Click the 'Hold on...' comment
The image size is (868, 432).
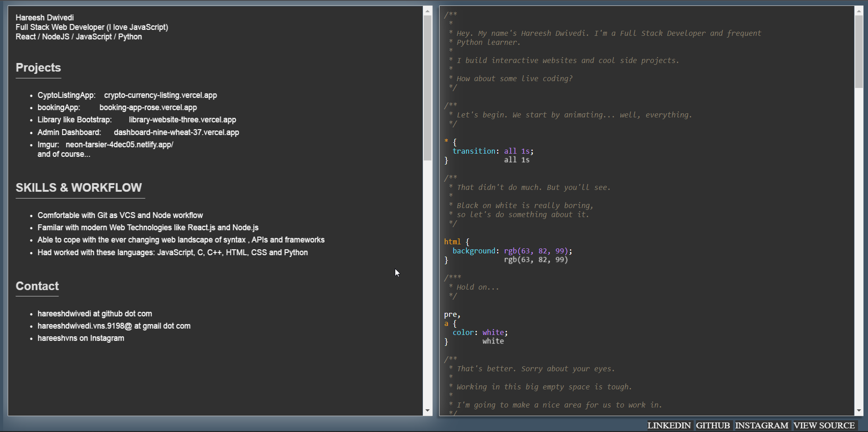[478, 287]
